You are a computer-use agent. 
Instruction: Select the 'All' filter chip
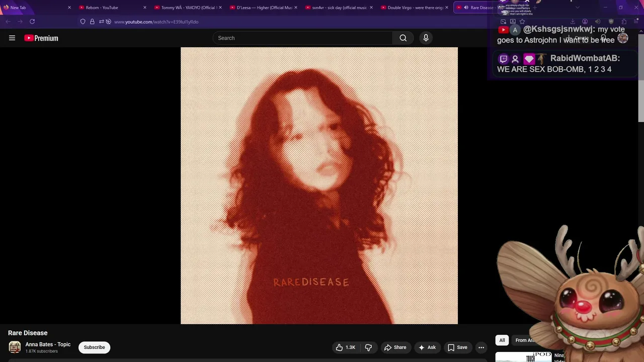pyautogui.click(x=502, y=340)
